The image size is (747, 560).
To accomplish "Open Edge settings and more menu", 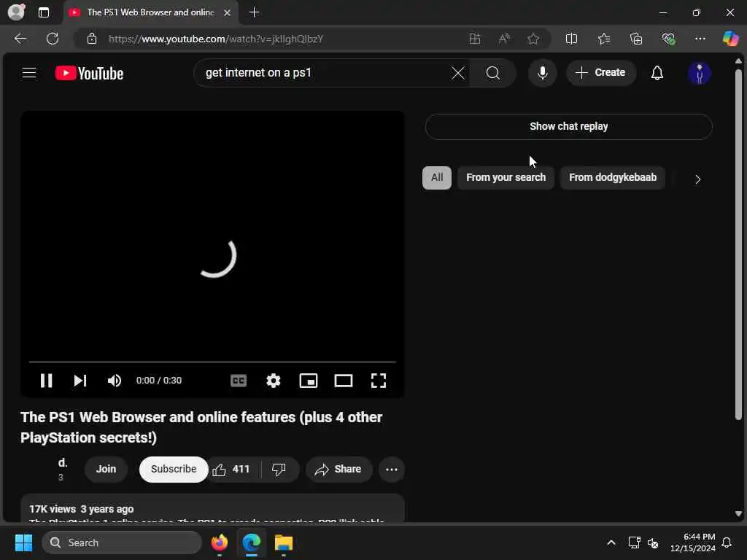I will (x=700, y=39).
